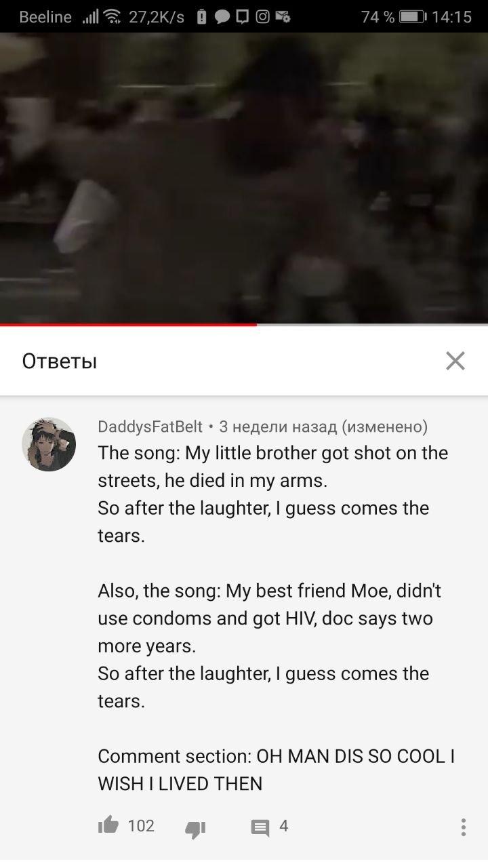Tap the 14:15 clock in status bar

coord(451,17)
